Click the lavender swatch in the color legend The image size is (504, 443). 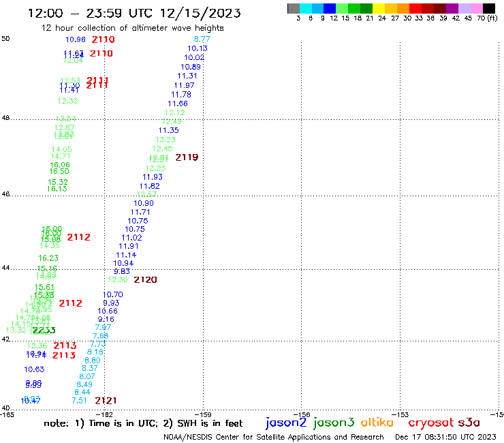[464, 8]
